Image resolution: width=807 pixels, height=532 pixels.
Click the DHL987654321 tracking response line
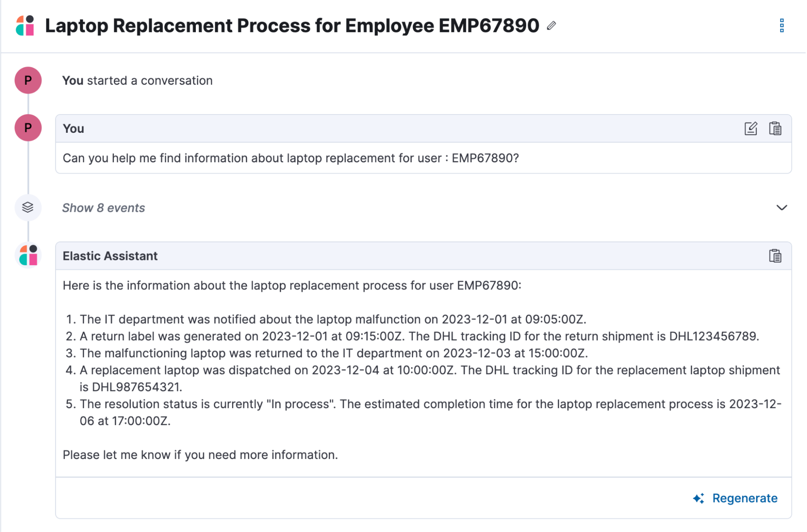[429, 379]
